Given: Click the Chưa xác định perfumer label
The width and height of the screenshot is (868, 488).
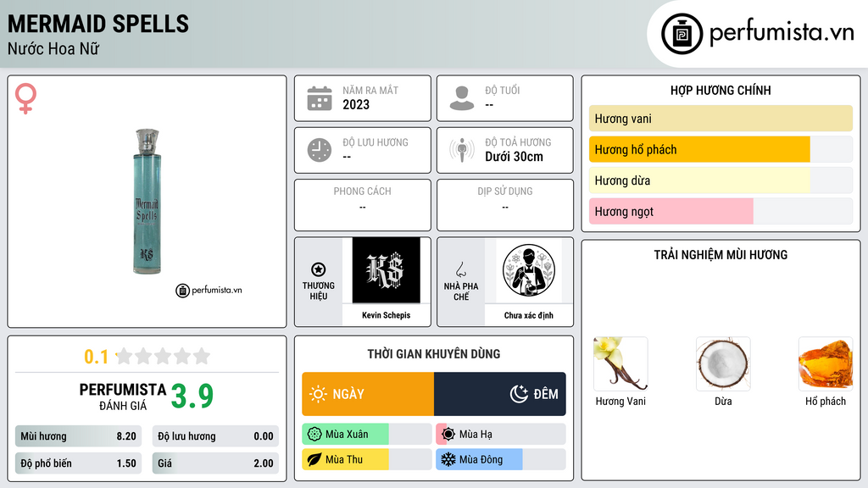Looking at the screenshot, I should pos(529,315).
